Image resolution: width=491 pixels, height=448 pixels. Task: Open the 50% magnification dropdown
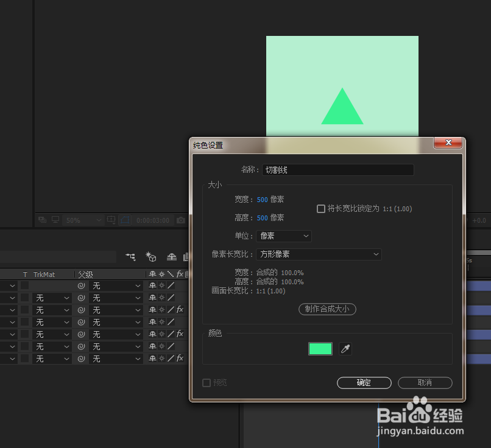(83, 220)
